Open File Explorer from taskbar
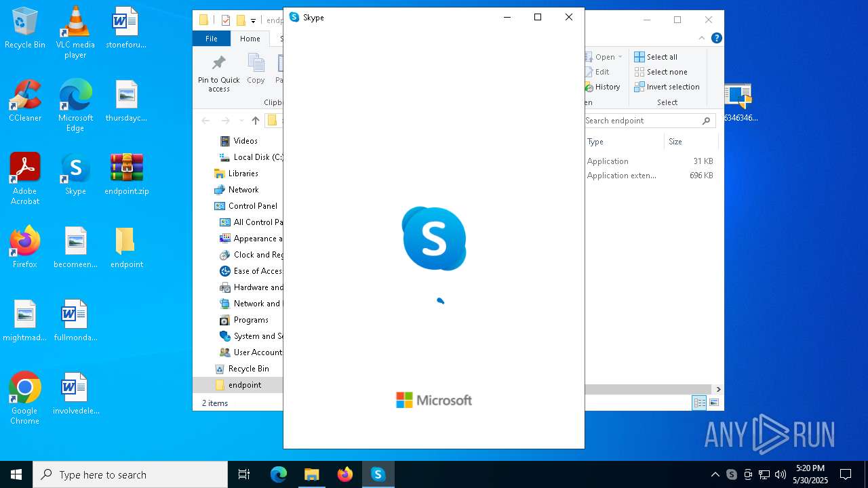The width and height of the screenshot is (868, 488). point(311,474)
